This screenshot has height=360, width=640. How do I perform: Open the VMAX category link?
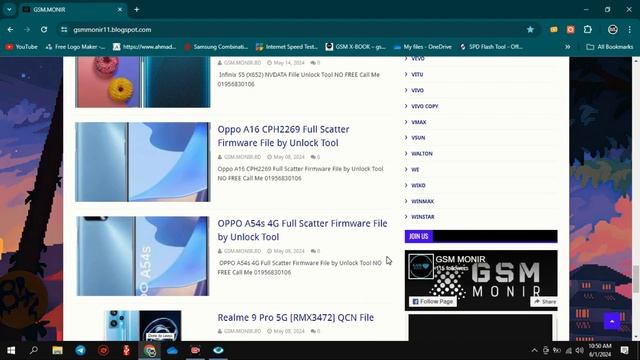point(419,122)
